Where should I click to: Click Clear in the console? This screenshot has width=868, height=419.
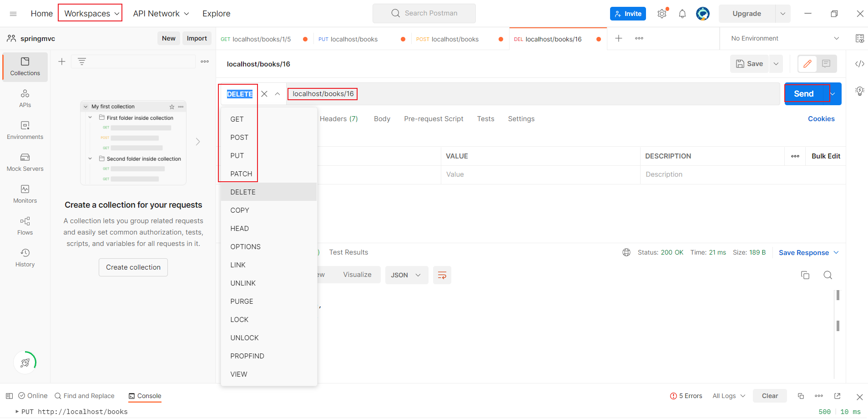[770, 396]
